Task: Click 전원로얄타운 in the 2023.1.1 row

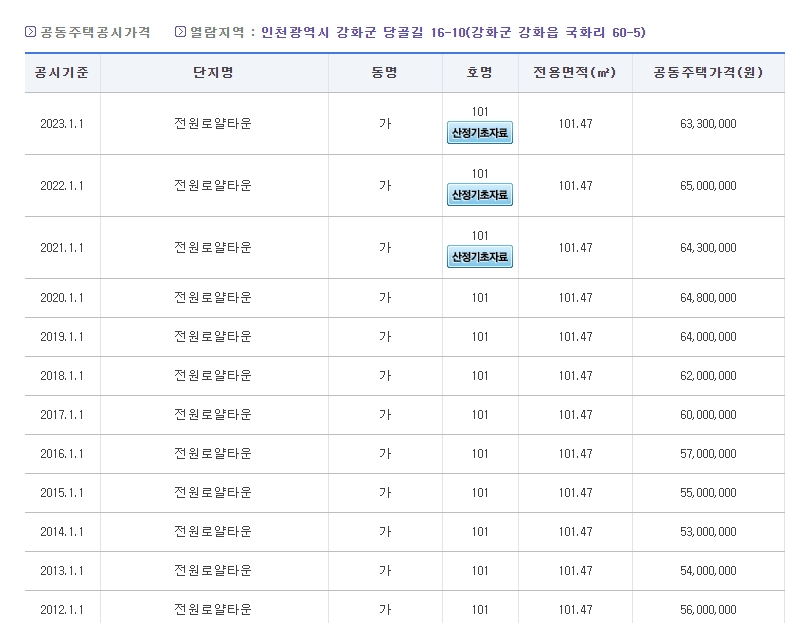Action: click(213, 124)
